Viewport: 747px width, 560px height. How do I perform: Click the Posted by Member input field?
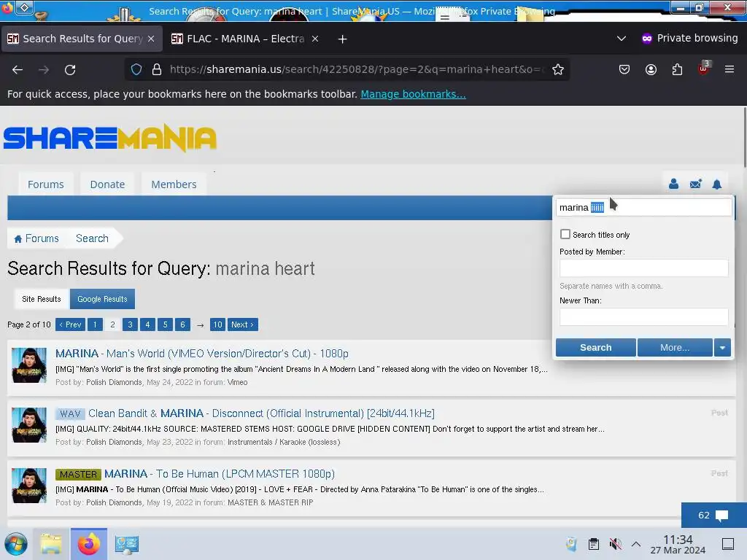(643, 268)
